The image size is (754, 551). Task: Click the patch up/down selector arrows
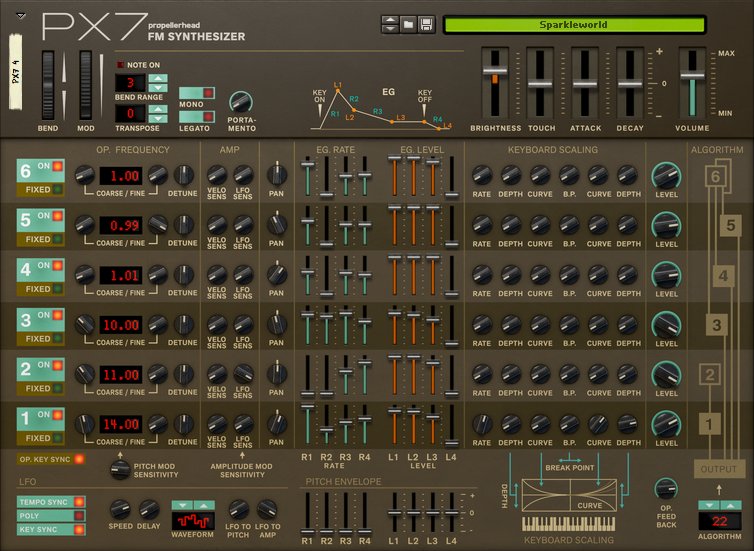pos(390,24)
